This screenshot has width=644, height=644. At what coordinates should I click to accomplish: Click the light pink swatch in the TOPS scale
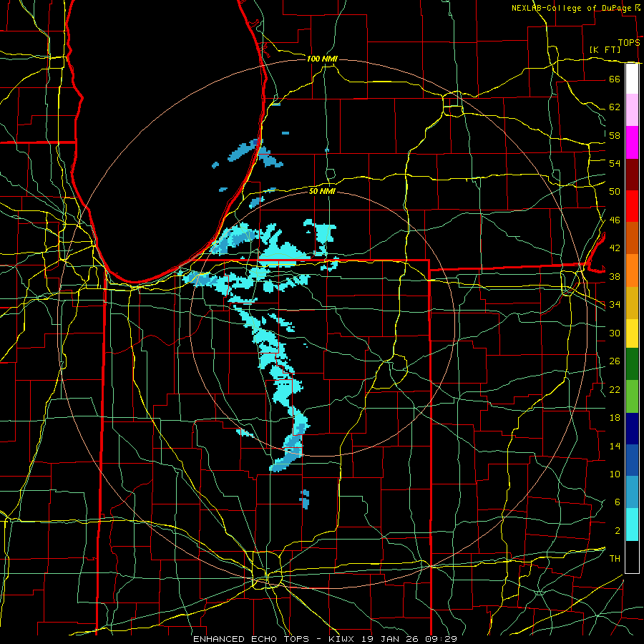[x=632, y=110]
